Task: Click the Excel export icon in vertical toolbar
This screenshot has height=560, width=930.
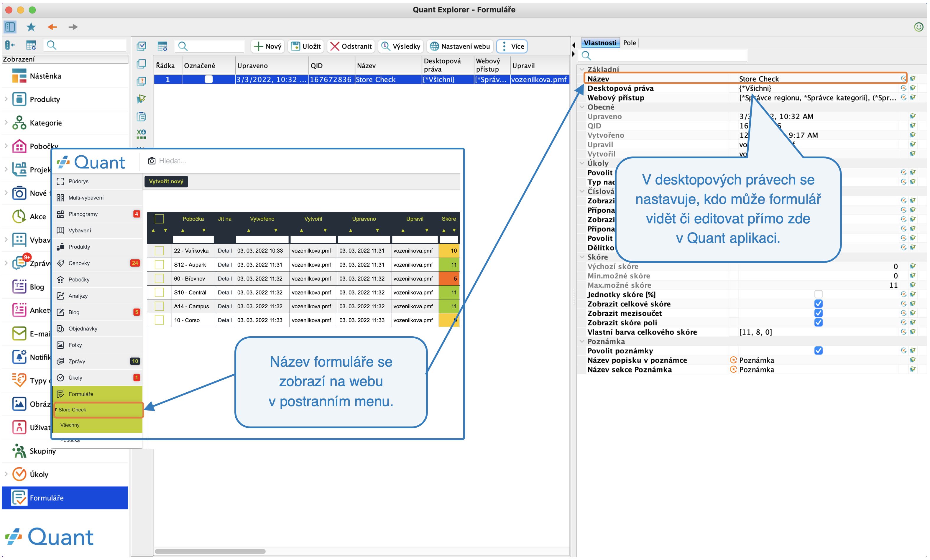Action: 142,134
